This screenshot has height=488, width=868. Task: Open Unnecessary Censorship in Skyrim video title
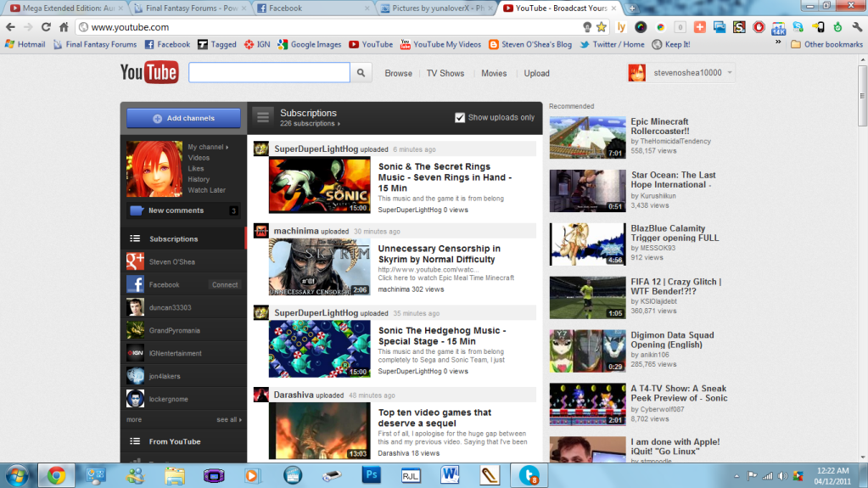pos(439,254)
